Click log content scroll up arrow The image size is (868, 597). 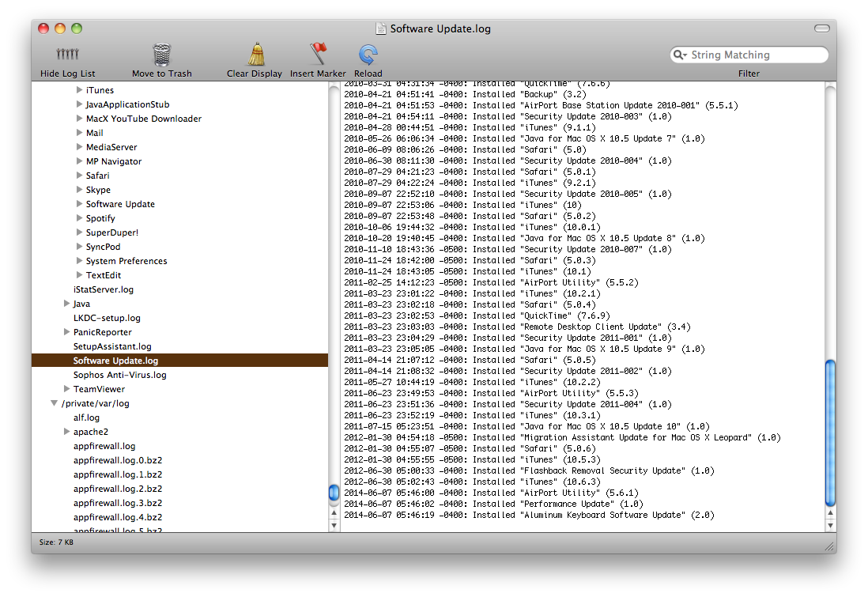click(830, 513)
